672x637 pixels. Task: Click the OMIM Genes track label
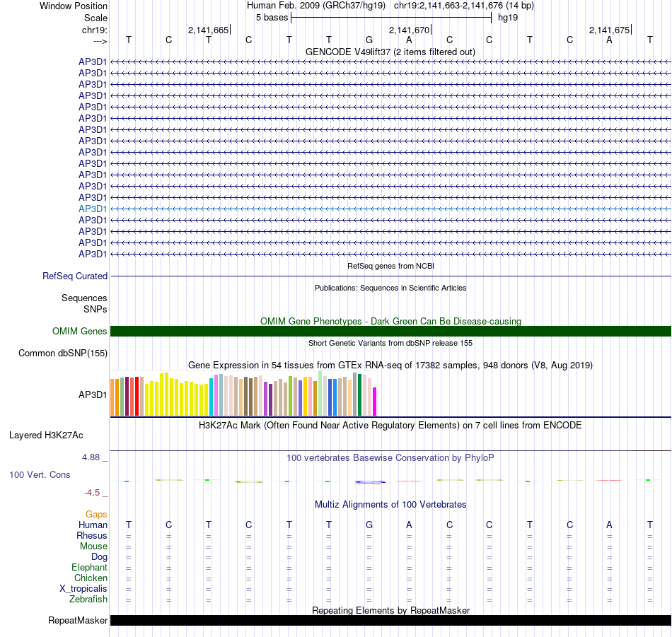pos(80,331)
